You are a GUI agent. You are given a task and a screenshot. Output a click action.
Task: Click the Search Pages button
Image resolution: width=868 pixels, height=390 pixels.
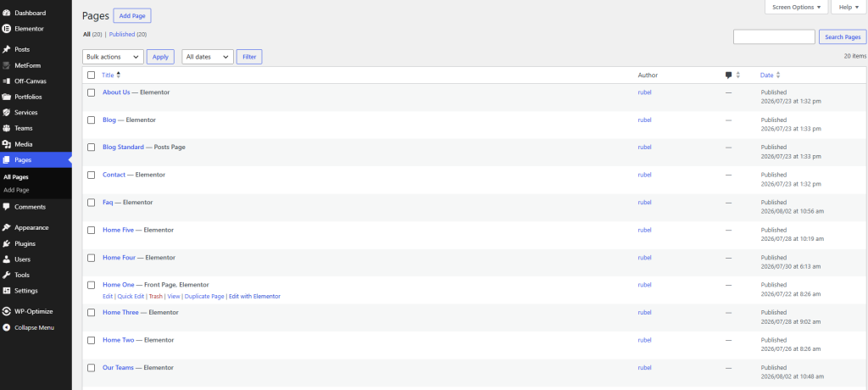(x=843, y=37)
